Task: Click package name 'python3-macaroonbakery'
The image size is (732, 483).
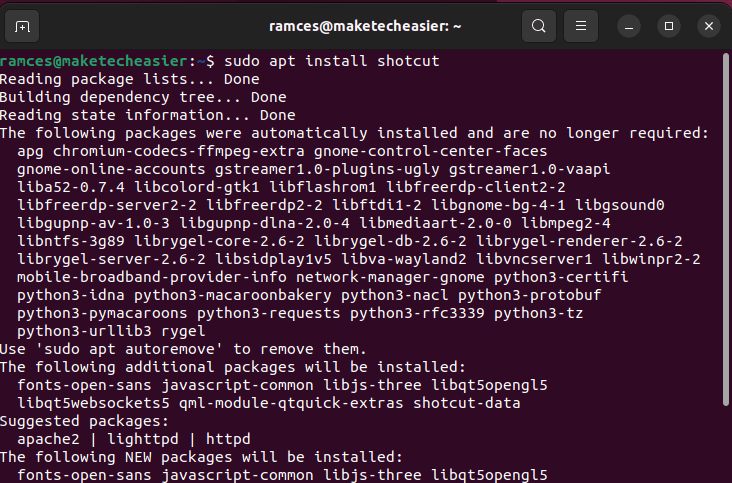Action: pos(232,295)
